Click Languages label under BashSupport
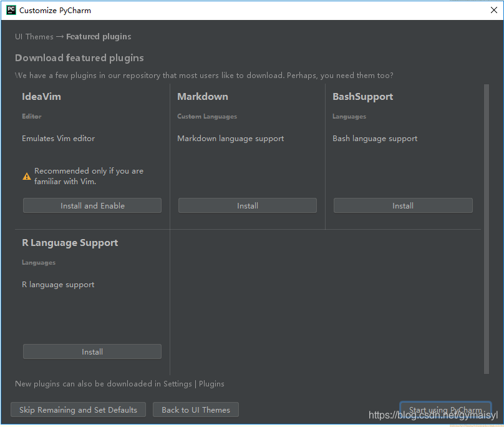The width and height of the screenshot is (504, 427). pos(349,117)
